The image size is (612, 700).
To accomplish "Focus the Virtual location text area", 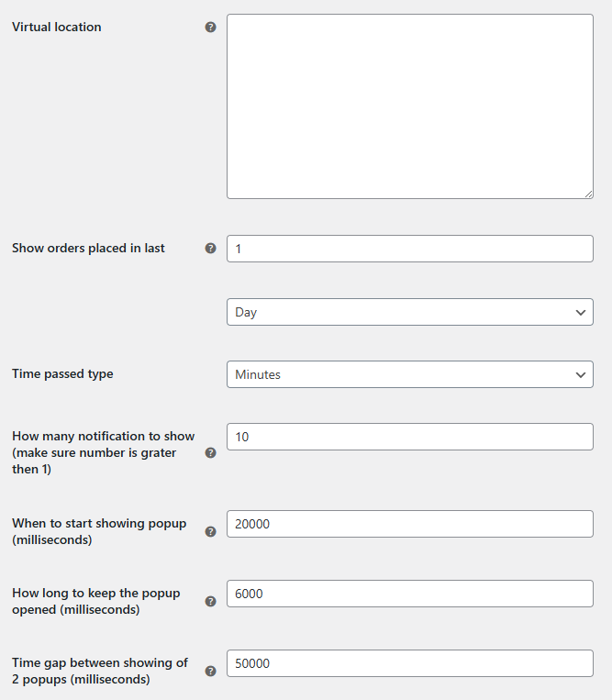I will (x=410, y=106).
